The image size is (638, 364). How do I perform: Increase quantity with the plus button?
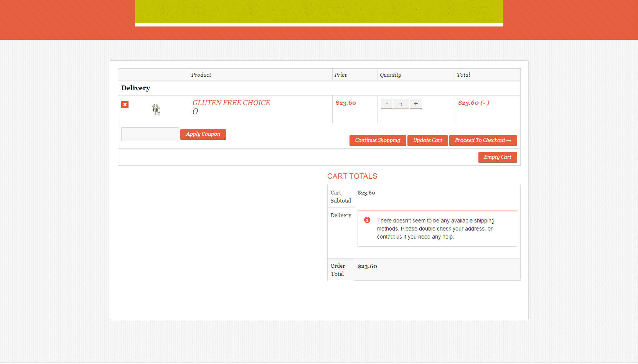416,104
